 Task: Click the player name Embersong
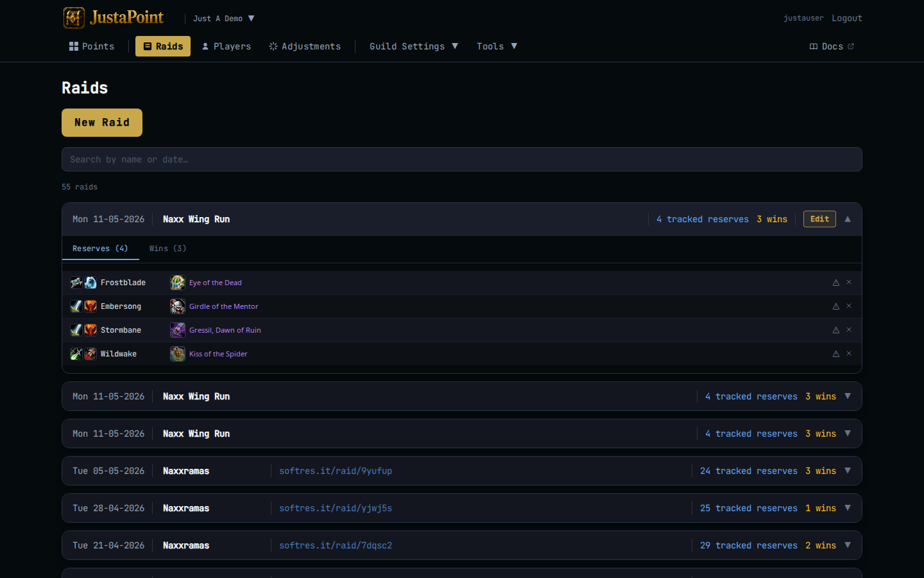(121, 306)
